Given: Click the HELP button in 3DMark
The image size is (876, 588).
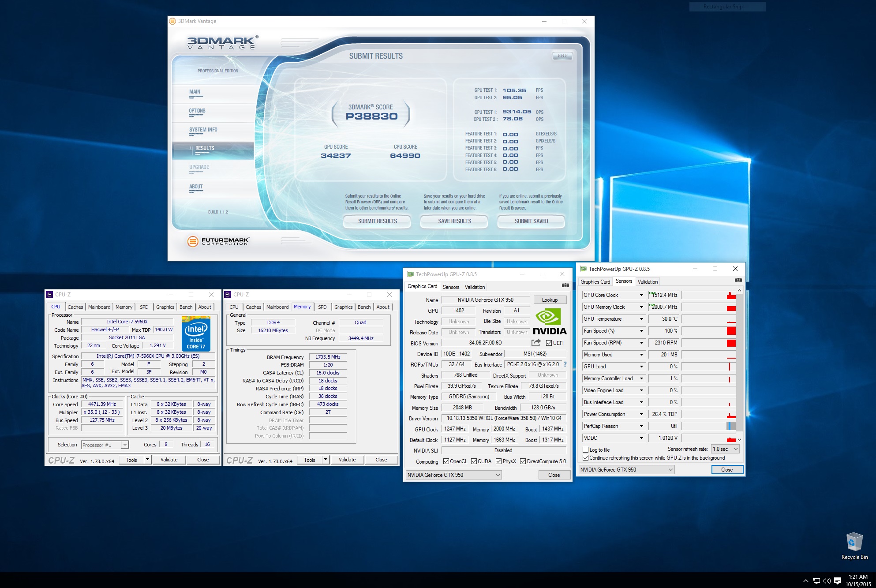Looking at the screenshot, I should pos(562,56).
